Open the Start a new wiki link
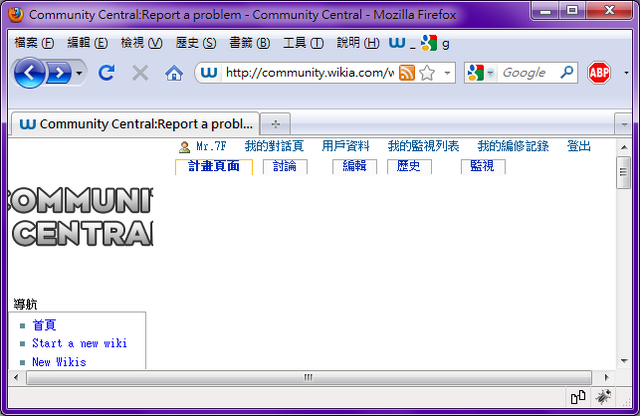The image size is (640, 416). 80,343
